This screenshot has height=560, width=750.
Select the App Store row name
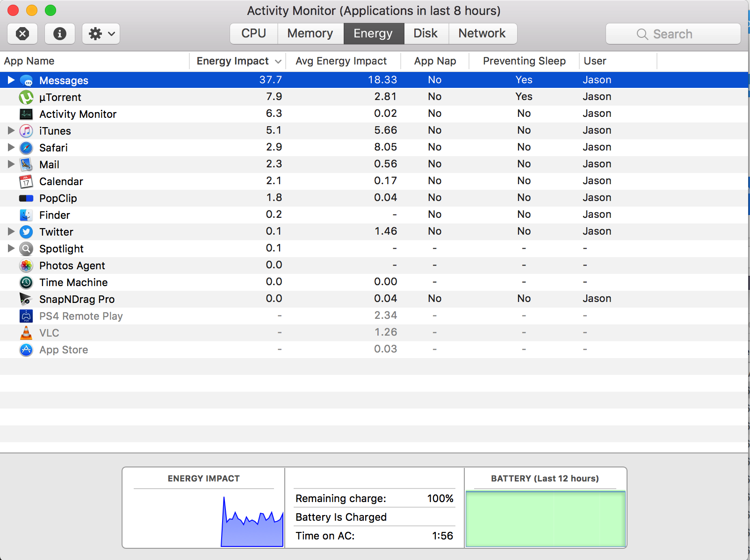64,350
